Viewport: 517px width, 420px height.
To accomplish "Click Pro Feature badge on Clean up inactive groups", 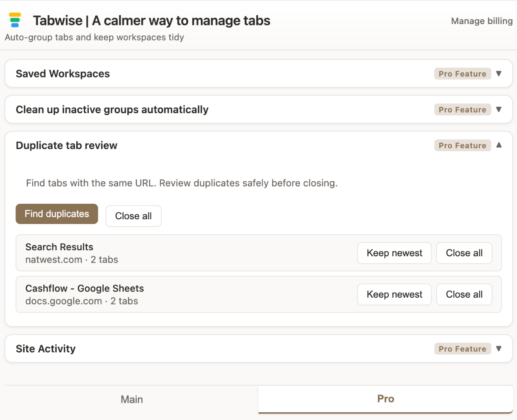I will click(462, 110).
